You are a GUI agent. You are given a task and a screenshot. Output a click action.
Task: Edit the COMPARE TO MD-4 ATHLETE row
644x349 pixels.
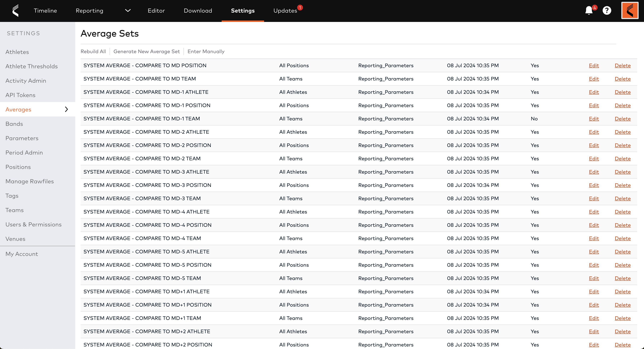coord(594,212)
